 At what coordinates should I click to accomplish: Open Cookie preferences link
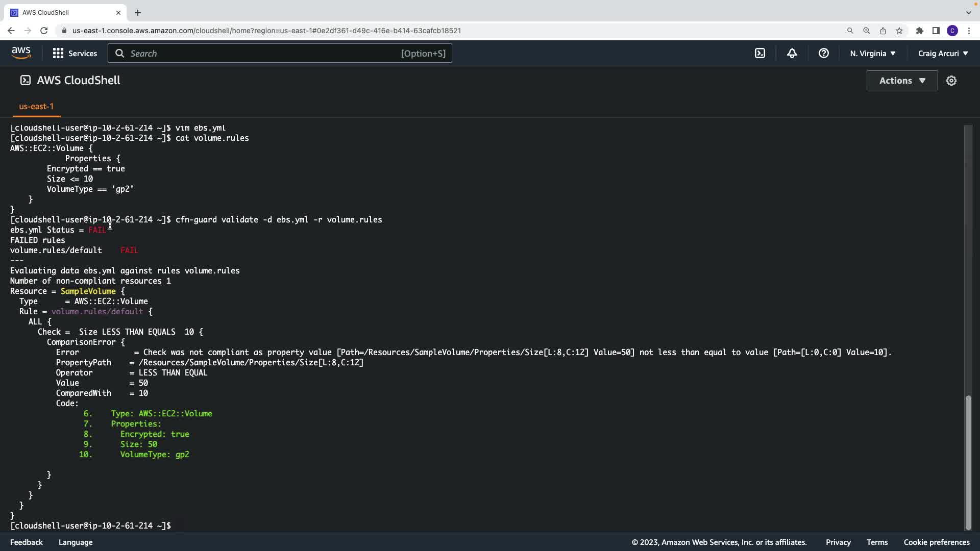click(936, 542)
